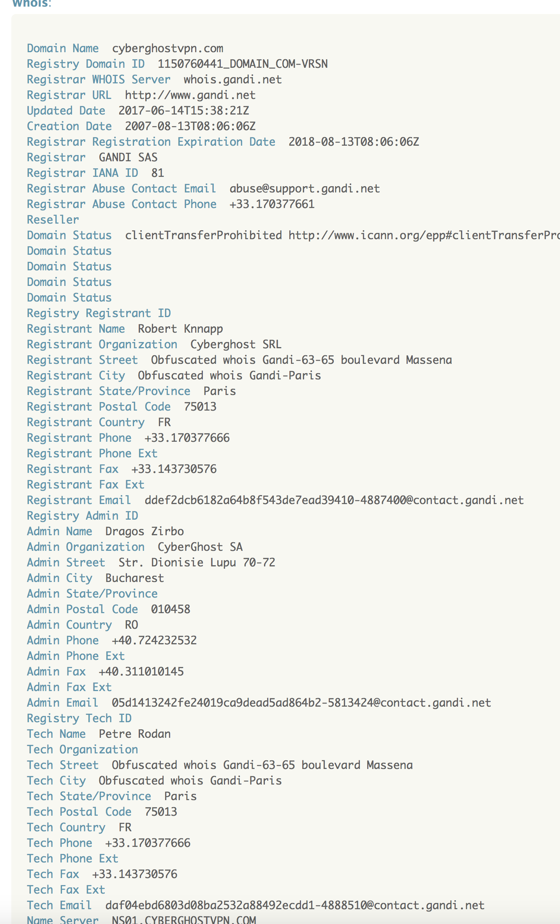The height and width of the screenshot is (924, 560).
Task: Click the Admin Phone number +40.724232532
Action: (154, 640)
